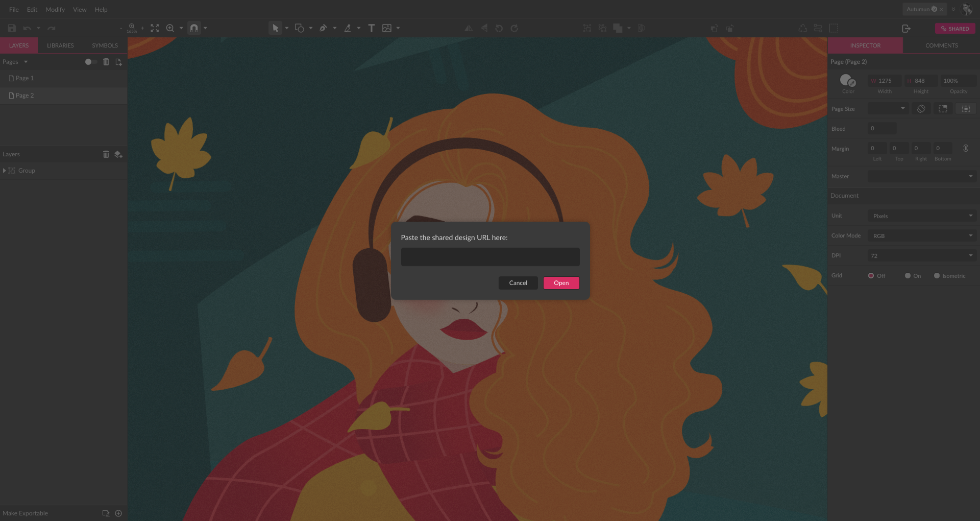Open the Unit dropdown showing Pixels
The height and width of the screenshot is (521, 980).
pyautogui.click(x=921, y=216)
